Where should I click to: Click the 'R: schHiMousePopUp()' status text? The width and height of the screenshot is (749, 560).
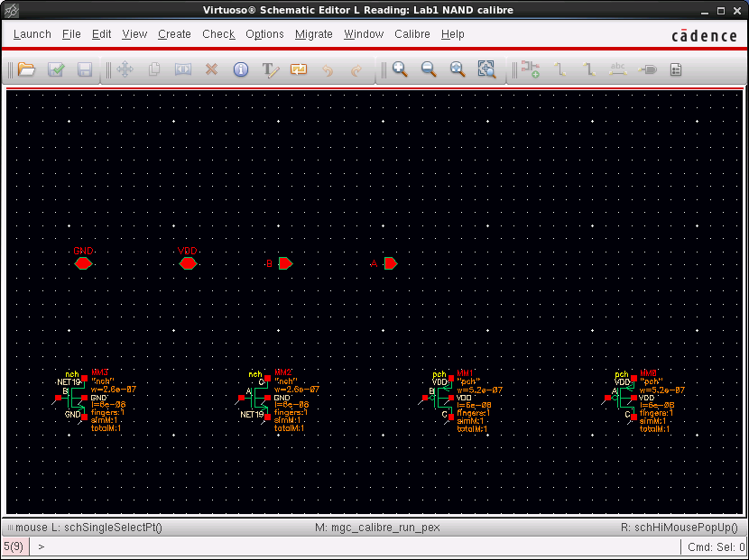pos(680,528)
